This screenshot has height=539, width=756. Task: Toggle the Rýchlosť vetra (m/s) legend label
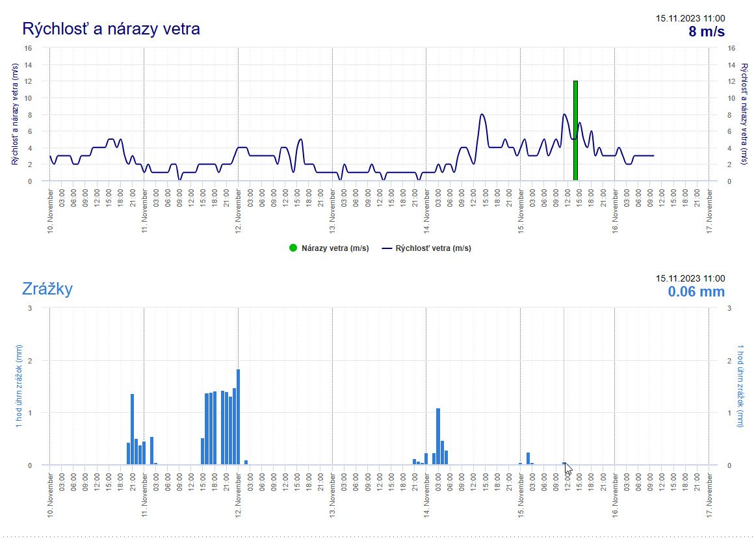pos(434,248)
